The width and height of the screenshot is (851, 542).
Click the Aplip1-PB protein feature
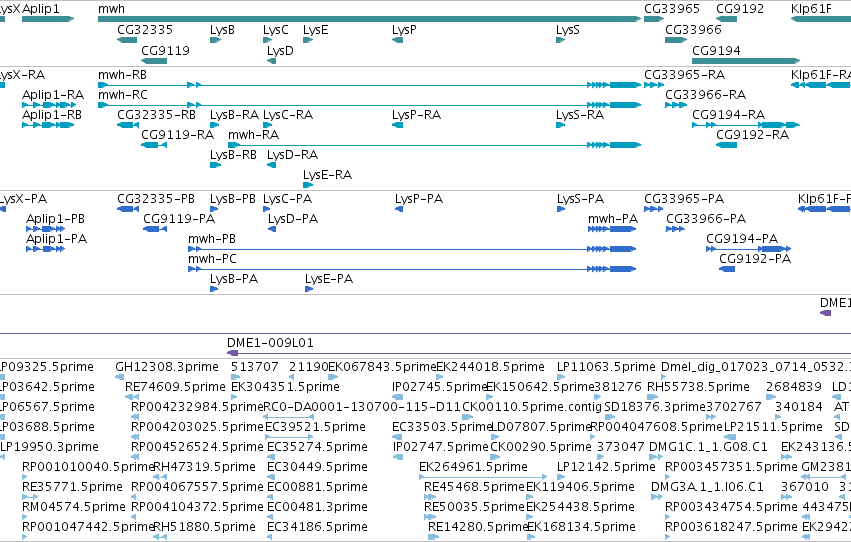pos(46,229)
